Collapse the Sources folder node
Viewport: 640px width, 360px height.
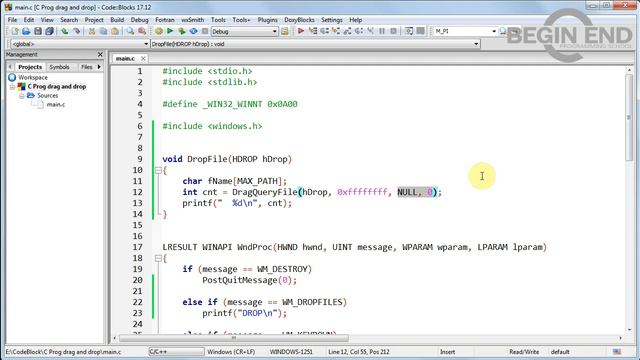pos(21,96)
